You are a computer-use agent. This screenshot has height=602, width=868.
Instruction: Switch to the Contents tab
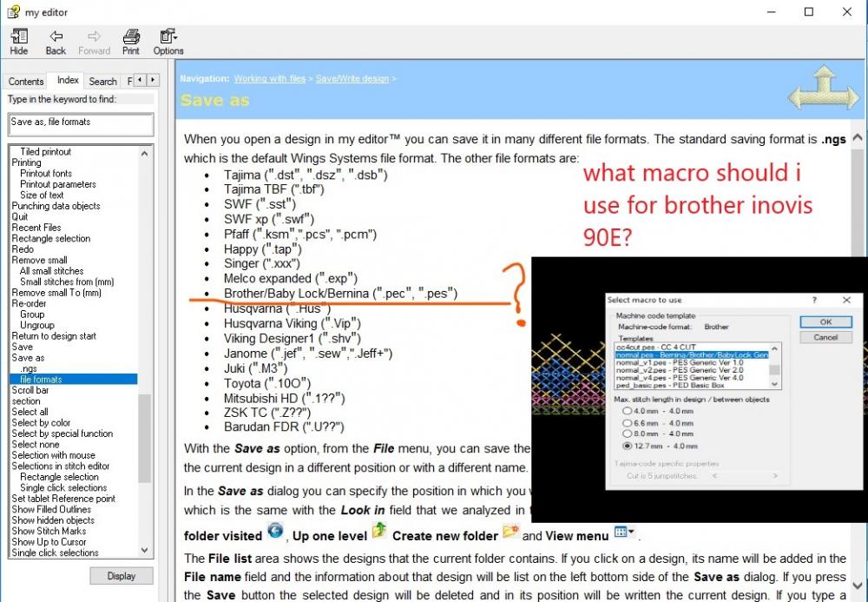point(25,80)
